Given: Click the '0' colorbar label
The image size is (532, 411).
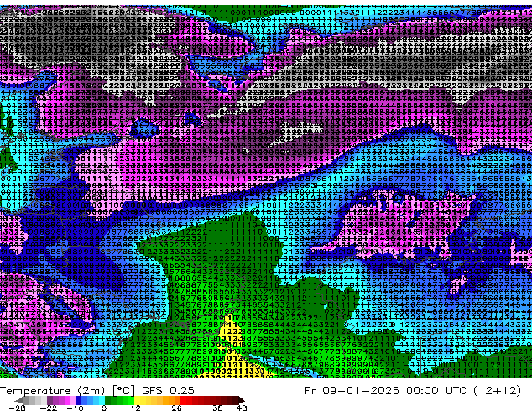Looking at the screenshot, I should pos(104,408).
